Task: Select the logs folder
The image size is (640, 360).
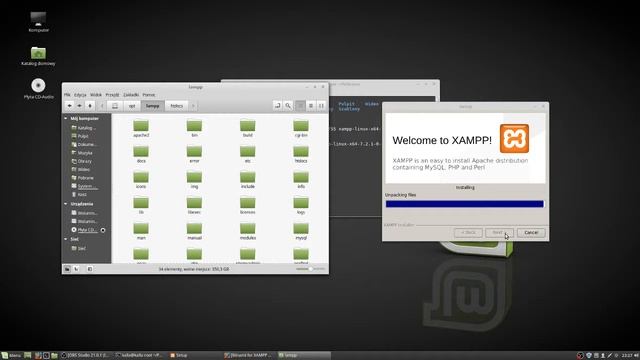Action: [301, 205]
